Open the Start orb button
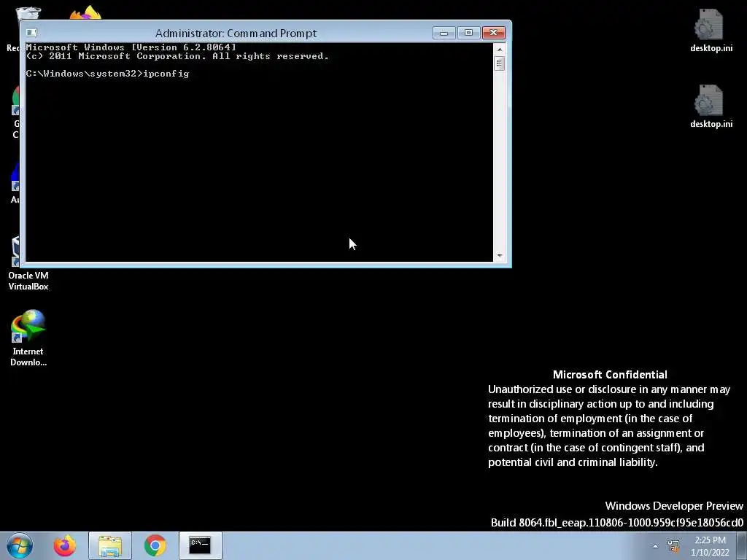Screen dimensions: 747x560 point(20,545)
